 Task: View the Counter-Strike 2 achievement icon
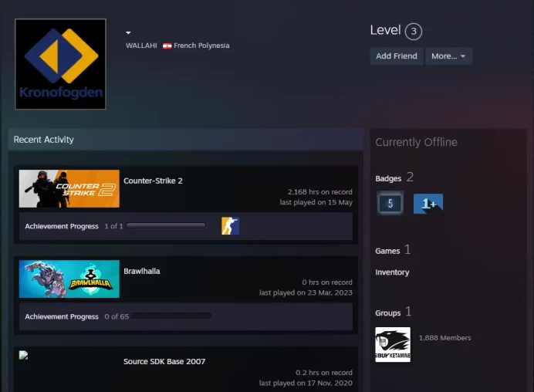coord(230,226)
